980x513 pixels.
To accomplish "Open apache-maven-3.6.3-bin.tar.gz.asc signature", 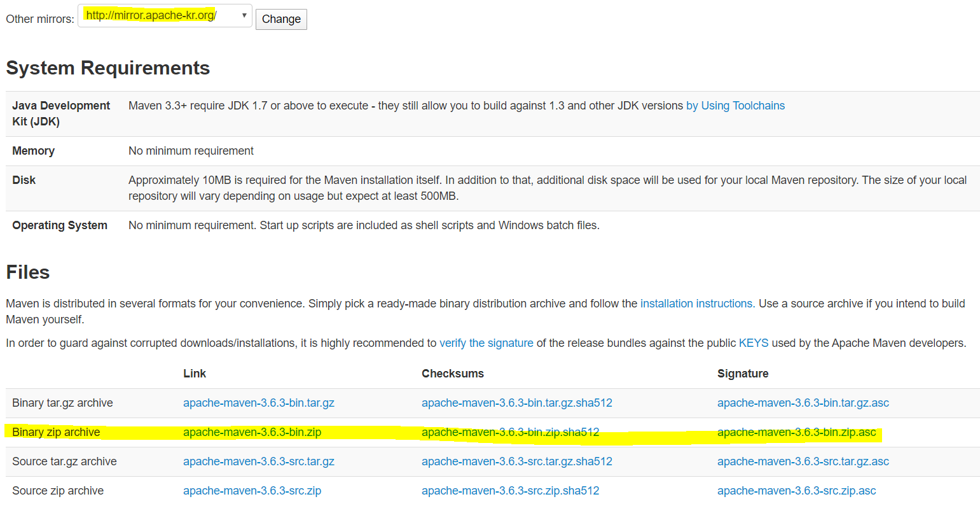I will click(803, 403).
